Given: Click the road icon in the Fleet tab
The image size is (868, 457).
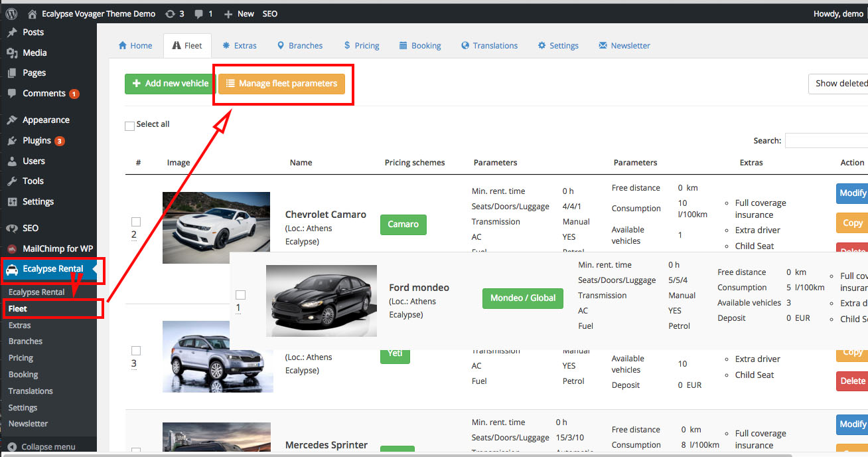Looking at the screenshot, I should (x=176, y=46).
